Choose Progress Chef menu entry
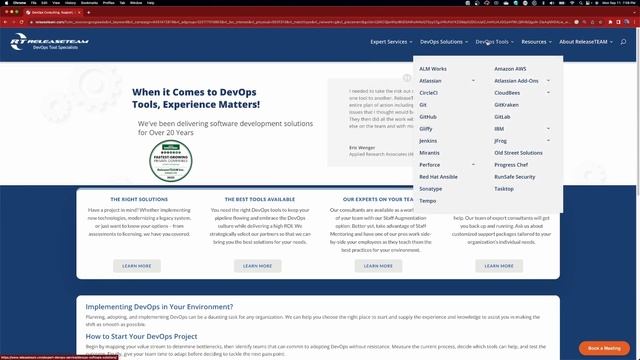This screenshot has width=640, height=360. point(511,165)
